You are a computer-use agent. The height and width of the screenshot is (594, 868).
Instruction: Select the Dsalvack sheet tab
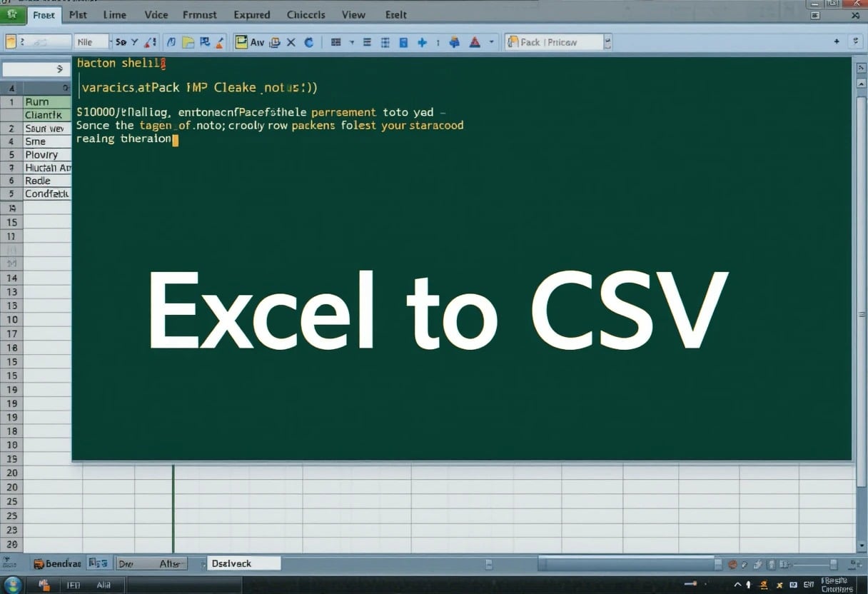point(243,563)
